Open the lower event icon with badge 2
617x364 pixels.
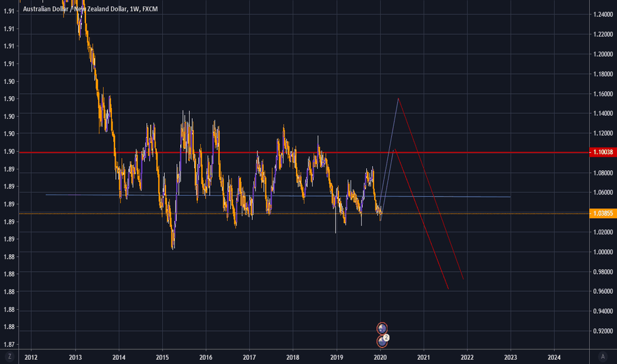[383, 341]
